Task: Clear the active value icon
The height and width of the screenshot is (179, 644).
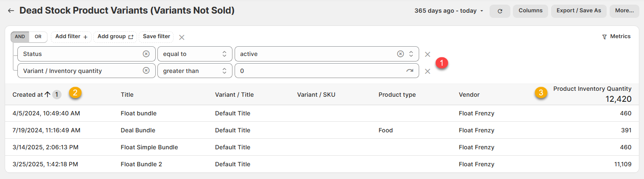Action: (400, 54)
